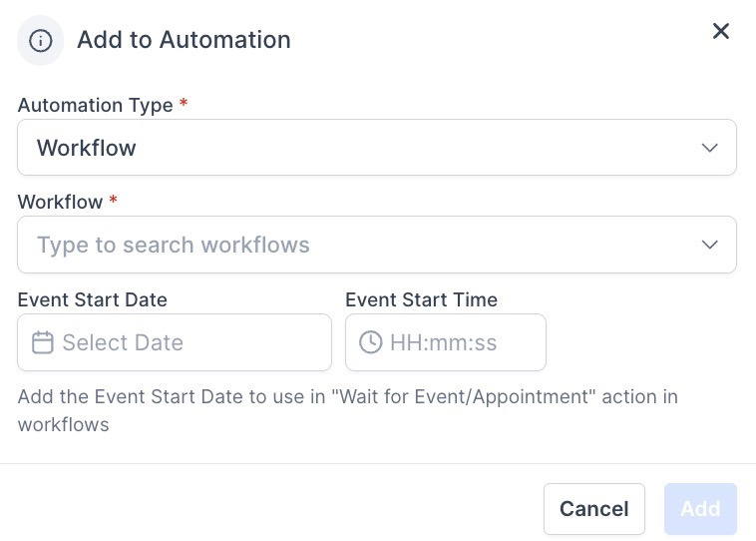Click the calendar icon in date field

43,342
